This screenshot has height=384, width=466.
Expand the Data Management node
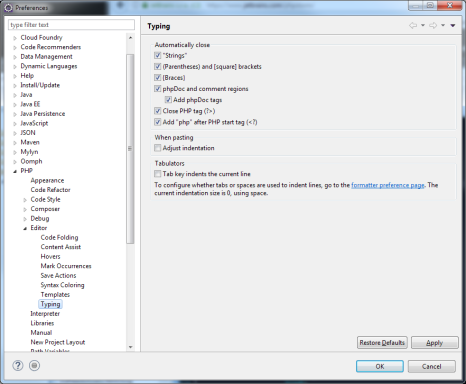(15, 57)
